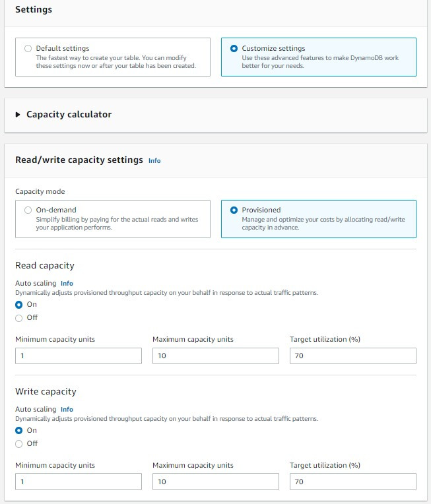The width and height of the screenshot is (431, 504).
Task: Click Write capacity maximum capacity units field
Action: tap(215, 482)
